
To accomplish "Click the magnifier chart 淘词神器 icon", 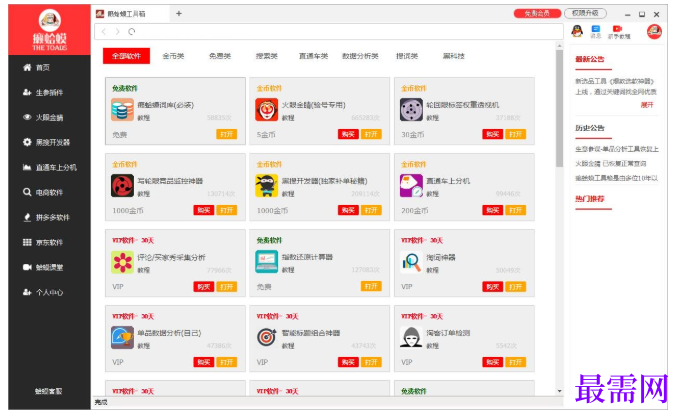I will pos(411,262).
